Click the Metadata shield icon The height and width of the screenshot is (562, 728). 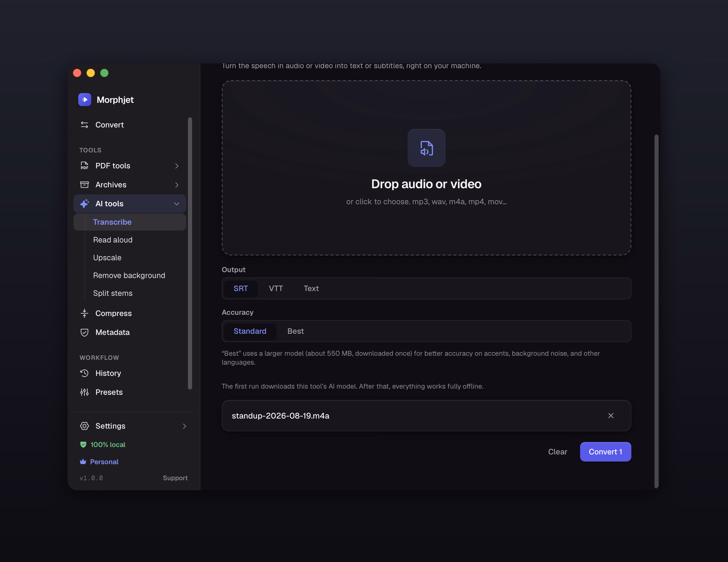tap(84, 332)
